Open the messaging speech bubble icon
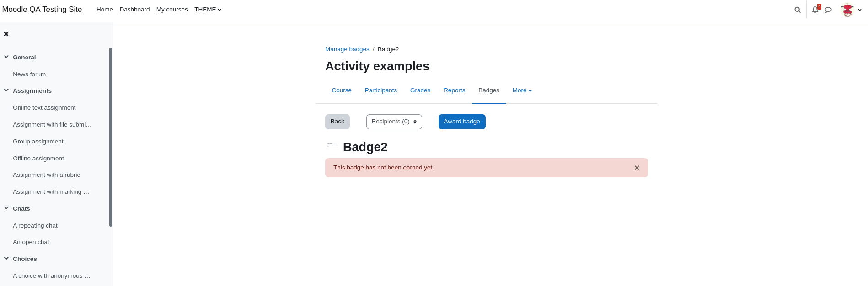Viewport: 868px width, 286px height. pyautogui.click(x=828, y=10)
